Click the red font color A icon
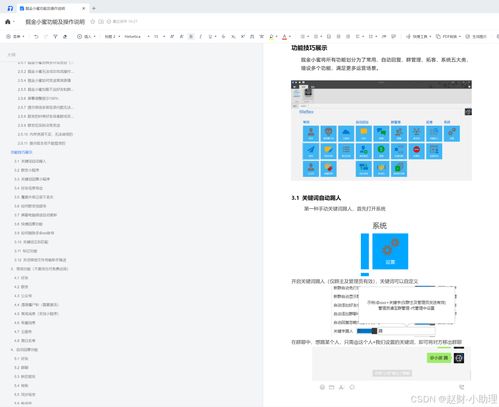This screenshot has height=407, width=499. click(284, 36)
